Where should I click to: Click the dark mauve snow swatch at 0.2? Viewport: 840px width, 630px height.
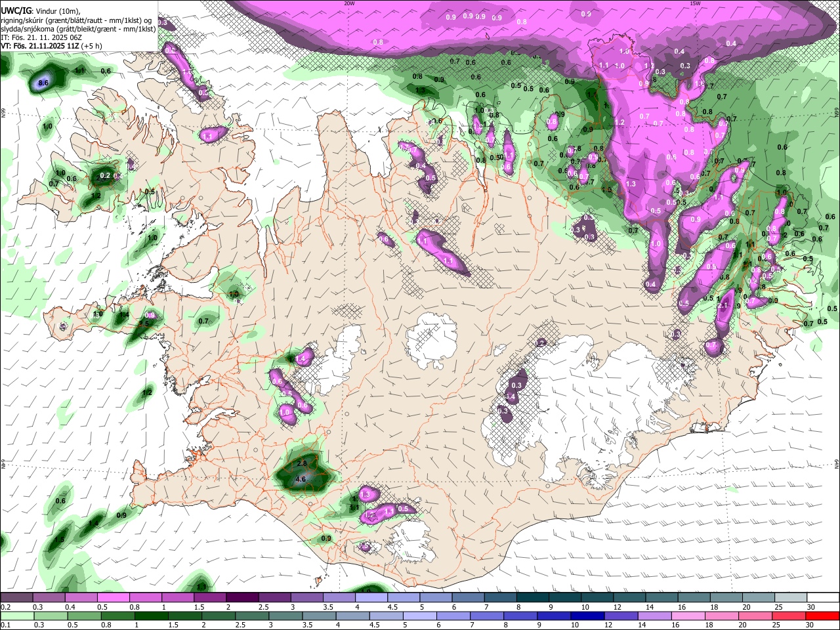[x=16, y=598]
